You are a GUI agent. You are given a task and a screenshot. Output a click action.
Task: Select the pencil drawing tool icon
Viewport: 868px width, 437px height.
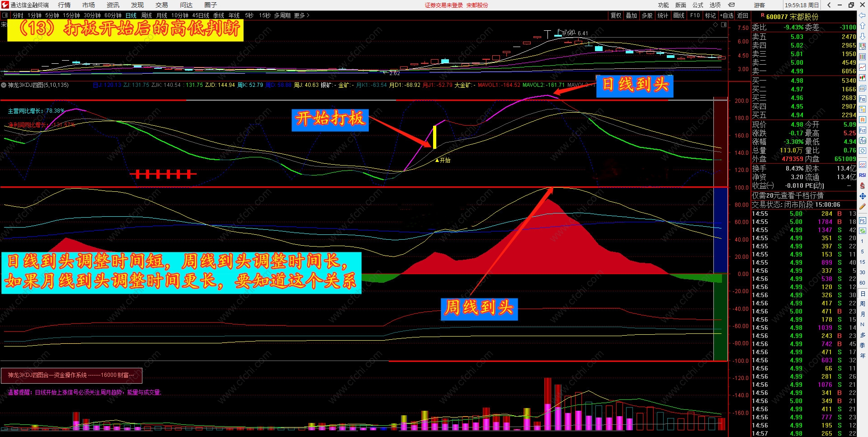point(863,206)
